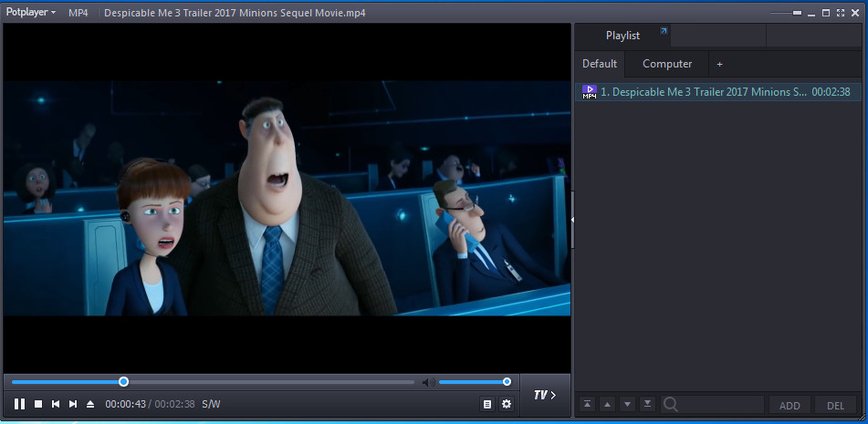Click the eject/open file icon
This screenshot has height=424, width=868.
pyautogui.click(x=90, y=404)
